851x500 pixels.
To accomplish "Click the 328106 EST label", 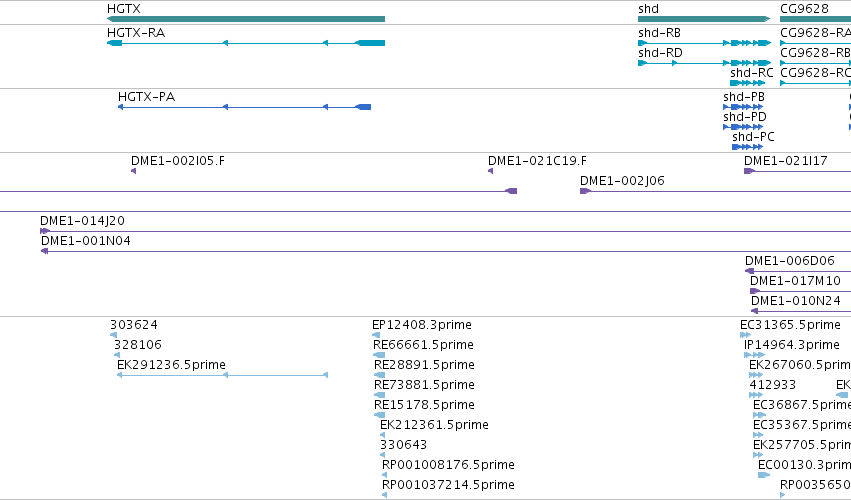I will point(137,345).
